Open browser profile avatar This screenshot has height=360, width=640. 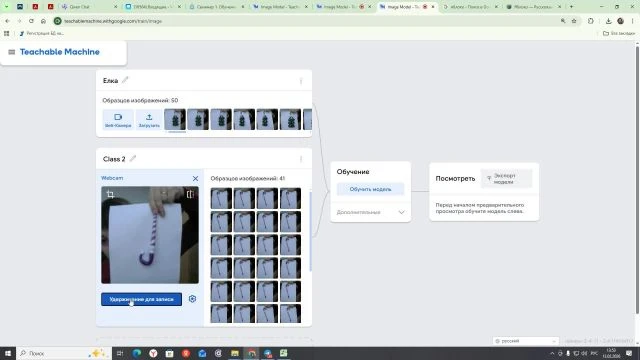pyautogui.click(x=620, y=21)
